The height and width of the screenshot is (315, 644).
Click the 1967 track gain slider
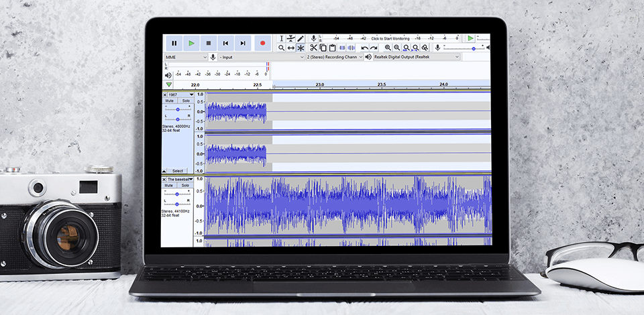[x=178, y=109]
